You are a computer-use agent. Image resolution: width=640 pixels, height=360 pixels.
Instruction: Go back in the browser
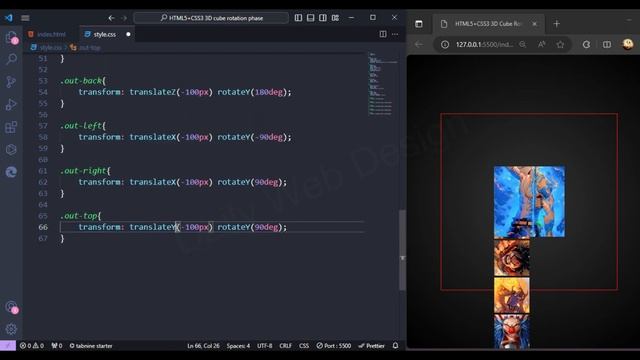click(x=419, y=44)
